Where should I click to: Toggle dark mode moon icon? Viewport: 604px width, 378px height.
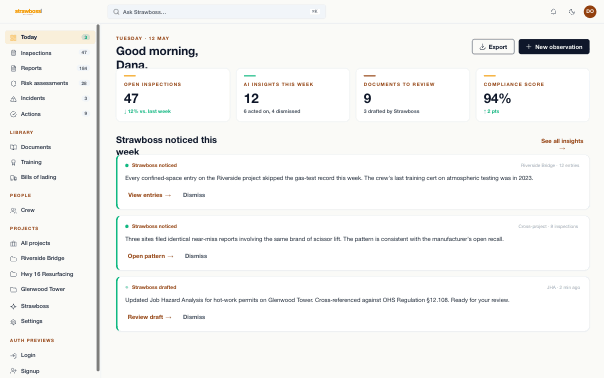pyautogui.click(x=572, y=12)
